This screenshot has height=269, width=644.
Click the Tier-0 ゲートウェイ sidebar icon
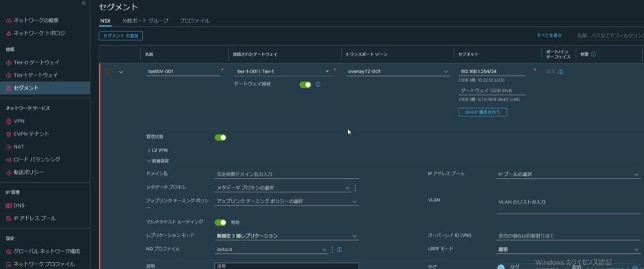tap(9, 63)
